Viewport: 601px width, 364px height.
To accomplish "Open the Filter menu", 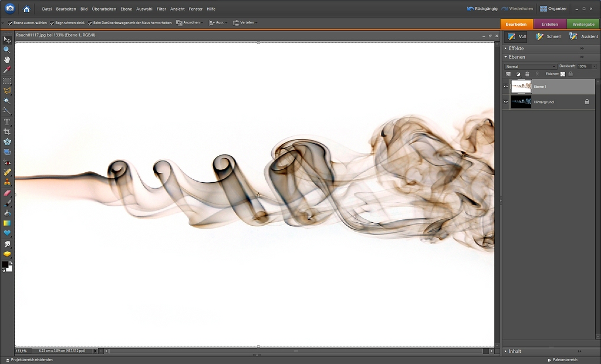I will coord(161,9).
